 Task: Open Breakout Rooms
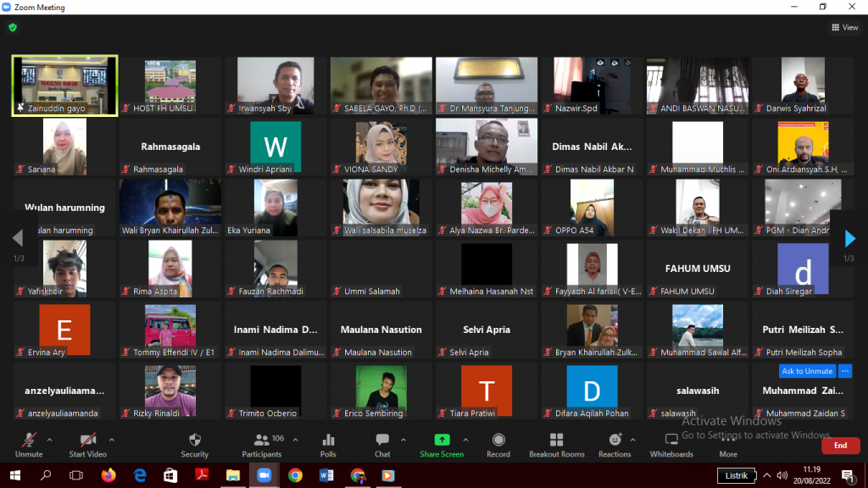tap(556, 444)
